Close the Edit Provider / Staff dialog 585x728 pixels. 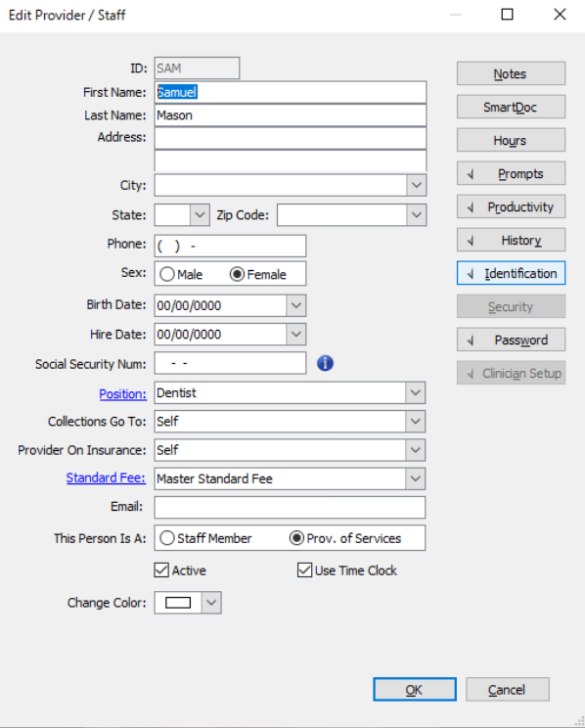(x=560, y=15)
